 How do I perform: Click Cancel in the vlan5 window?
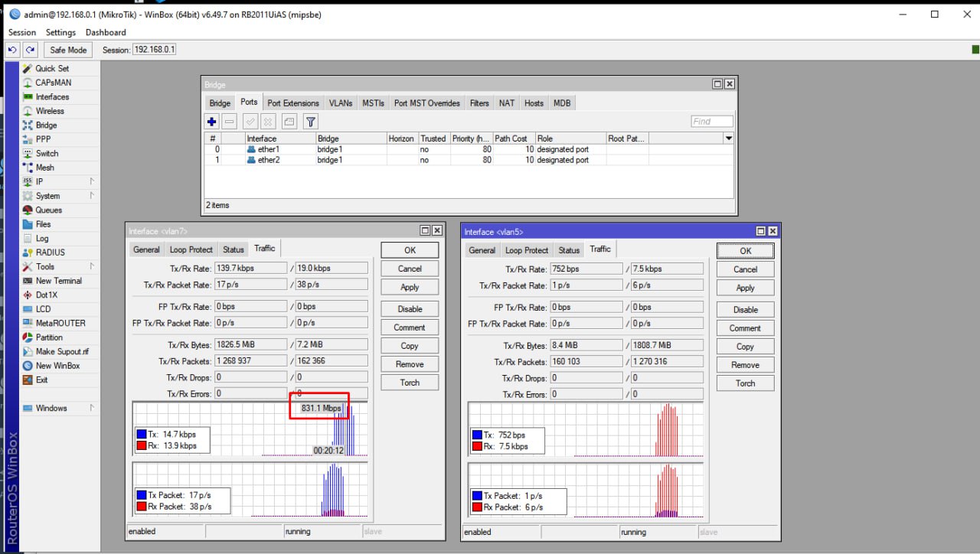(x=745, y=269)
